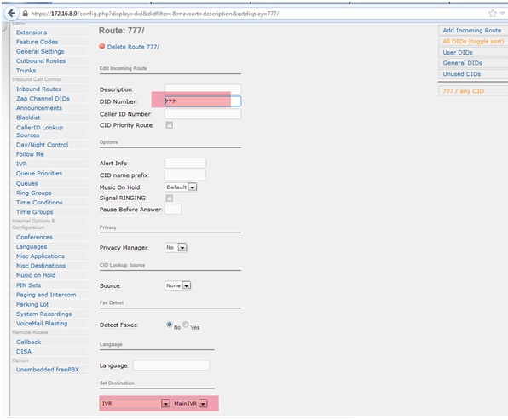Open Inbound Routes in sidebar
The image size is (508, 420).
[x=39, y=89]
